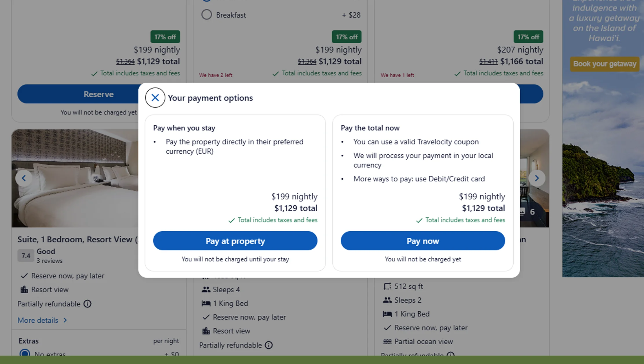Expand More details for the Suite

point(38,320)
